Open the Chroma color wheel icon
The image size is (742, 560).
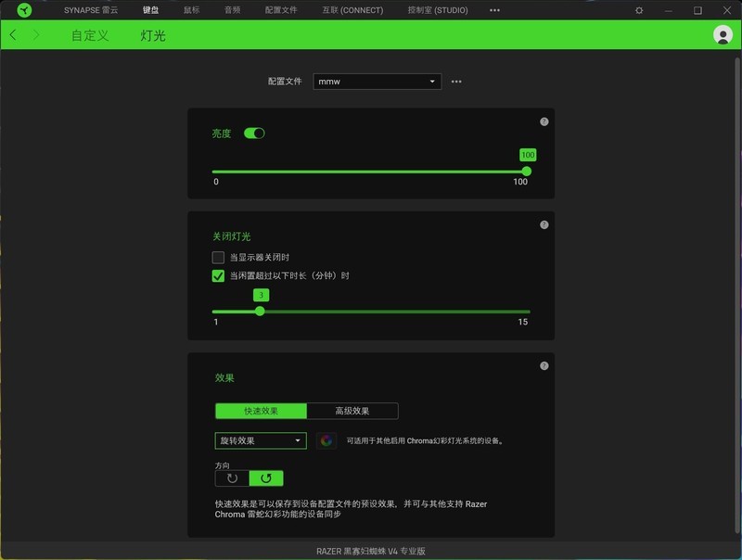[x=326, y=440]
